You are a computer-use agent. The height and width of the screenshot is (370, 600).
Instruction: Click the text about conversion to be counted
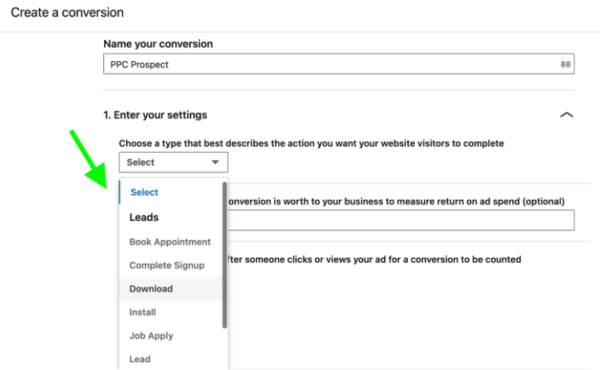(x=375, y=259)
